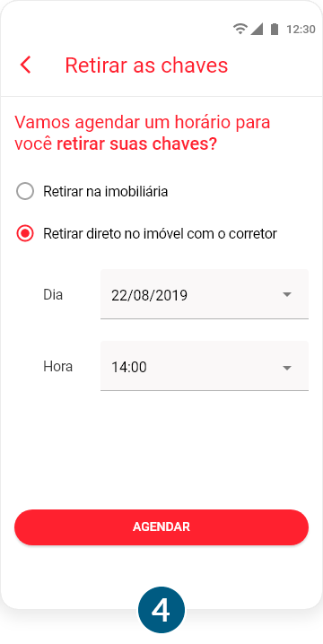
Task: Go back using the red arrow
Action: (x=25, y=65)
